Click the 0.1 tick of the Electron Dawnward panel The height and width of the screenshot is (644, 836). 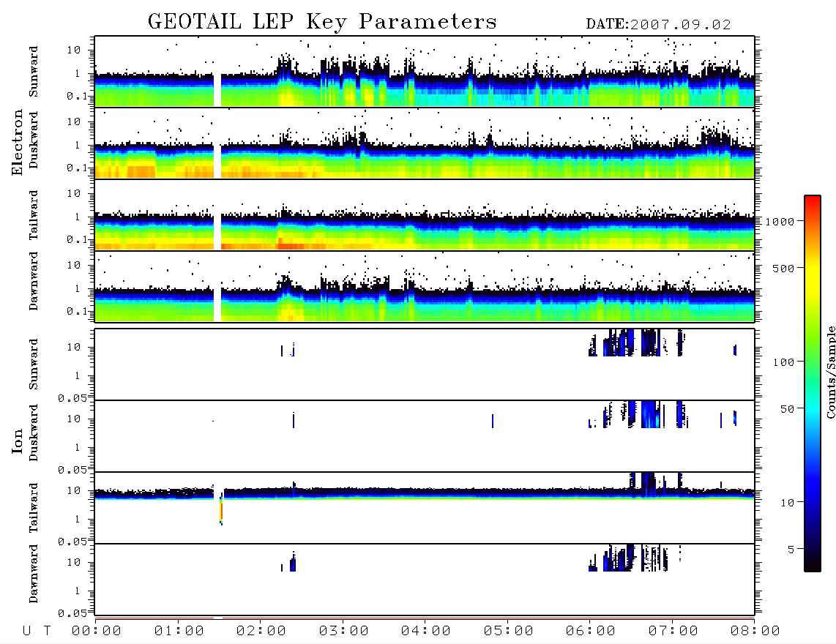[77, 311]
